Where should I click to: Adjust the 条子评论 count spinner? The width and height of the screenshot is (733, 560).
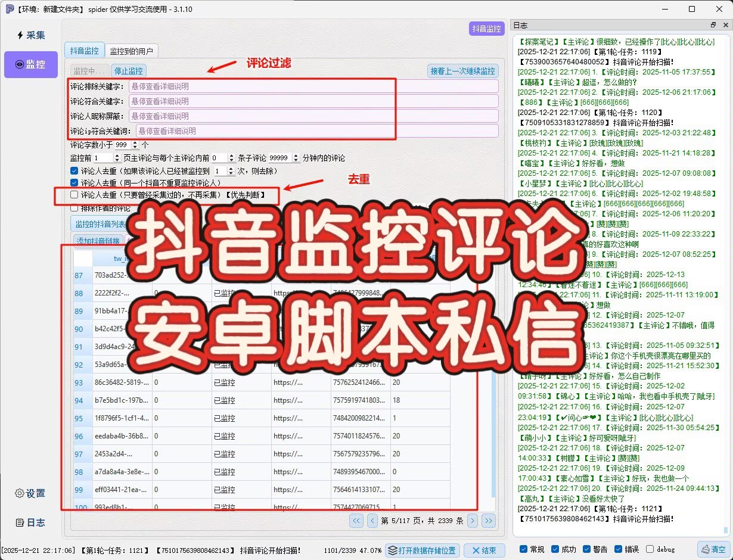(223, 158)
